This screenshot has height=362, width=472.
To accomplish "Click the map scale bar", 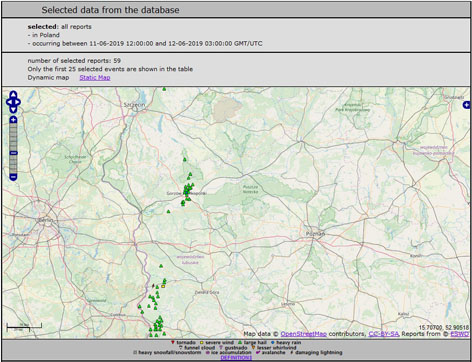I will coord(24,327).
